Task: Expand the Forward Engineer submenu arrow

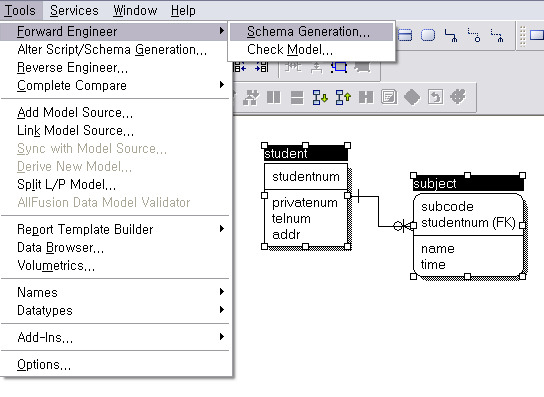Action: click(222, 31)
